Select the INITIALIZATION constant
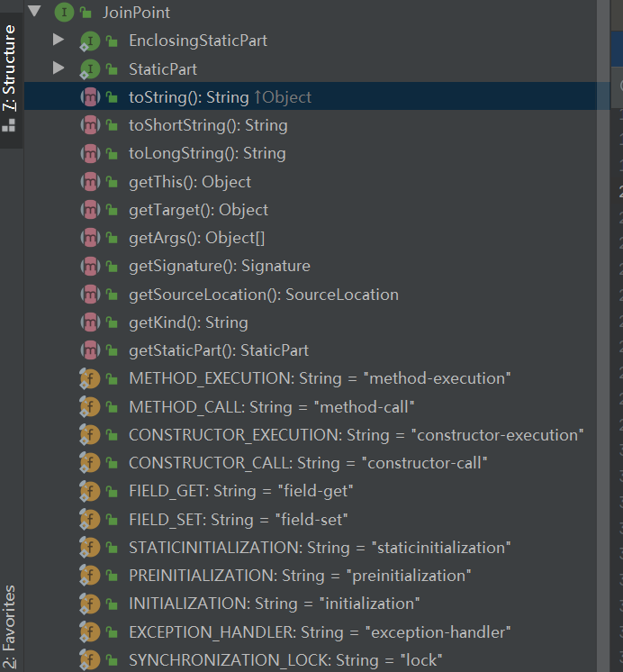The image size is (623, 672). (275, 604)
